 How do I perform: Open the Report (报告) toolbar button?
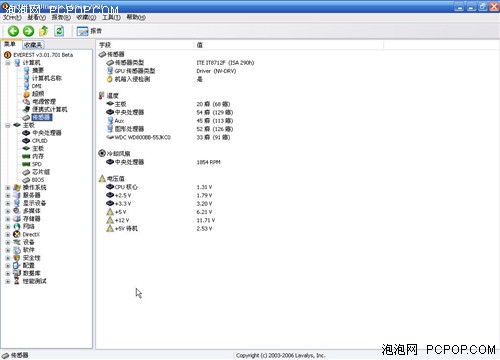coord(89,31)
